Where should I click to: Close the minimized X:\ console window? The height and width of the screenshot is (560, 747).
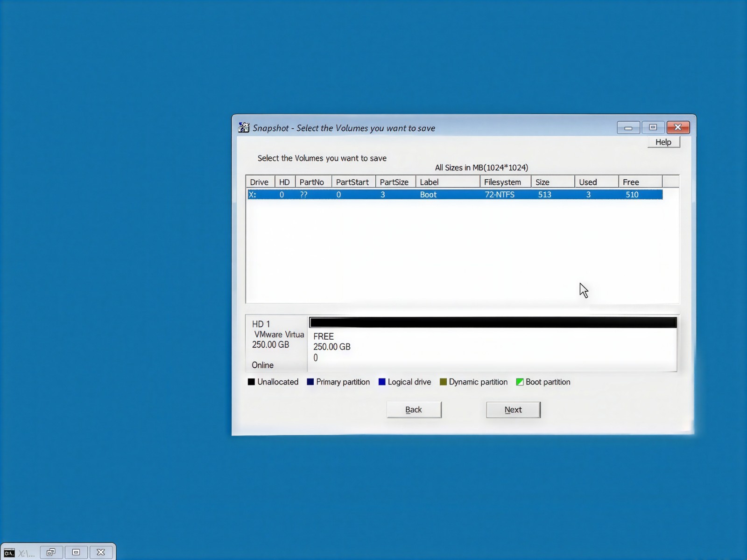[x=101, y=553]
